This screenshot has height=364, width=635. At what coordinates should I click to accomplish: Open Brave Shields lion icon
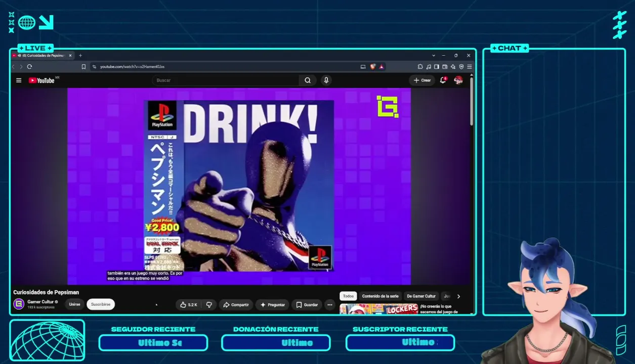(373, 67)
